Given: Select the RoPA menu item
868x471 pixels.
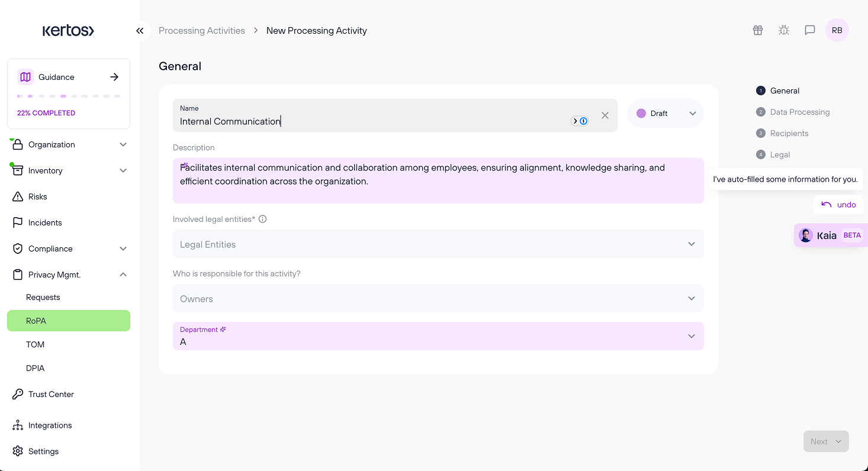Looking at the screenshot, I should click(69, 321).
